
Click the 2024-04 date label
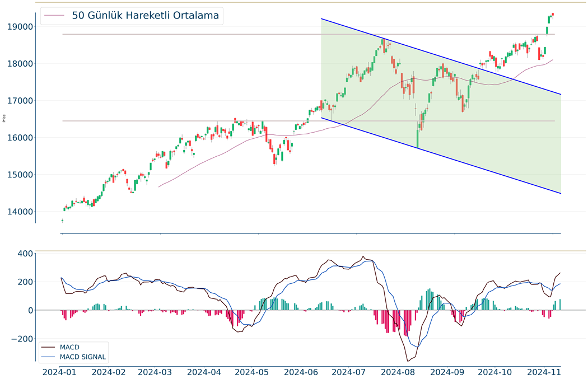(204, 372)
